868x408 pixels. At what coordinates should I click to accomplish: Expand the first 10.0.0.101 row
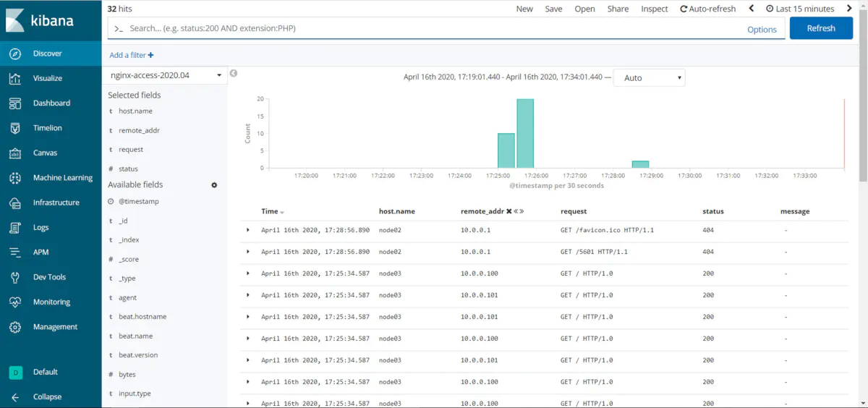tap(248, 295)
